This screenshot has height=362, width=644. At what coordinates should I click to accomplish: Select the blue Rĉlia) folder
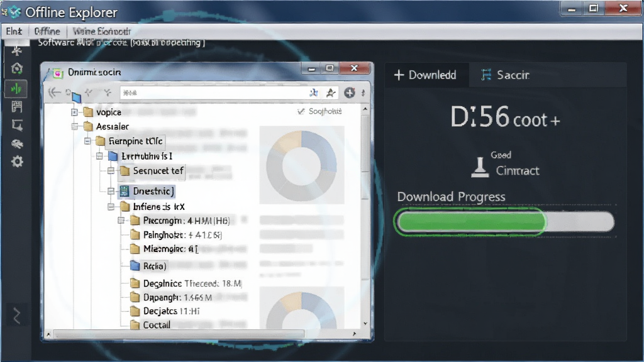[x=148, y=266]
